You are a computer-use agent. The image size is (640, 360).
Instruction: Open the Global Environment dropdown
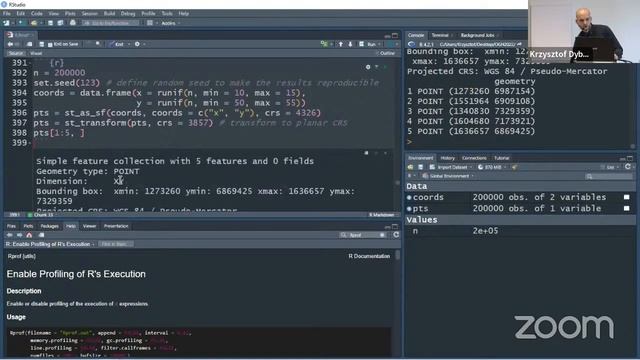tap(448, 176)
